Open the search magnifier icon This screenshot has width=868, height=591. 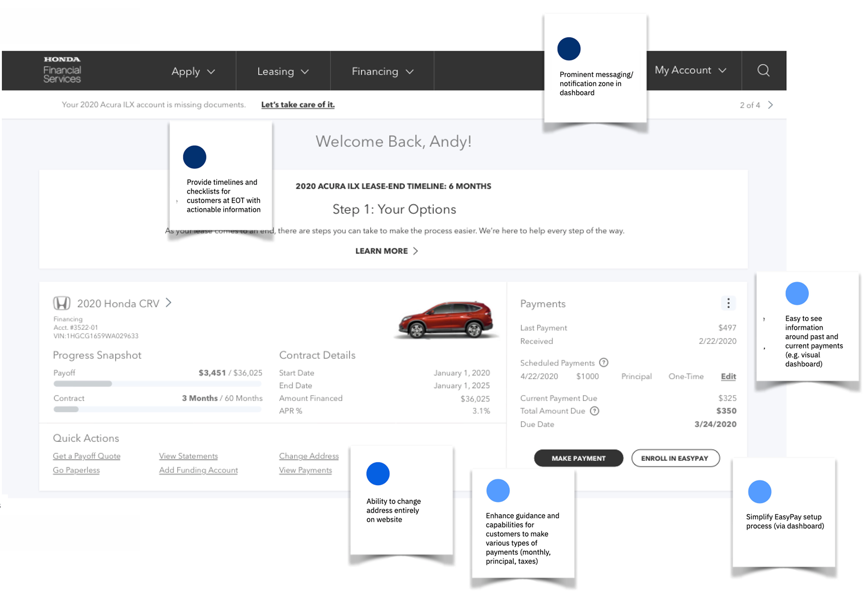[x=764, y=70]
